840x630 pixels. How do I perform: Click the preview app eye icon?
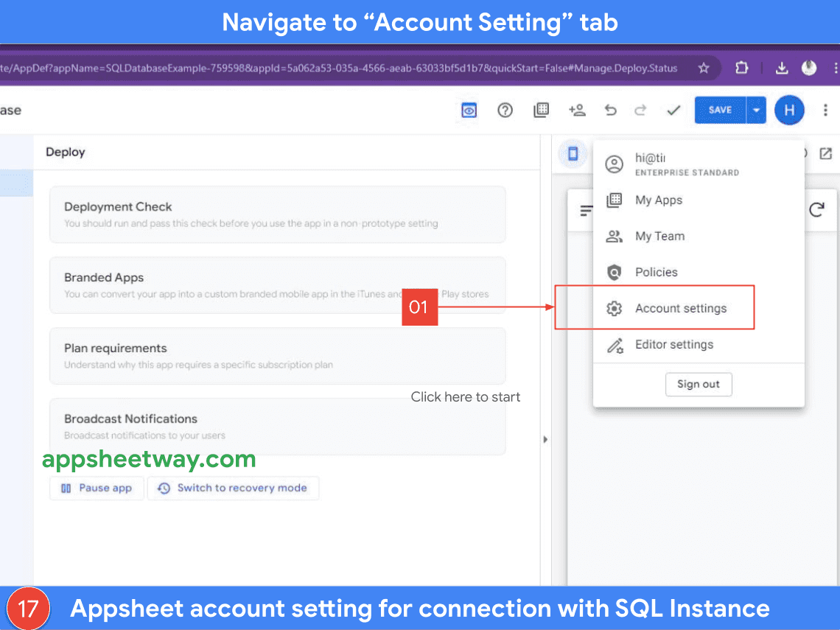469,111
